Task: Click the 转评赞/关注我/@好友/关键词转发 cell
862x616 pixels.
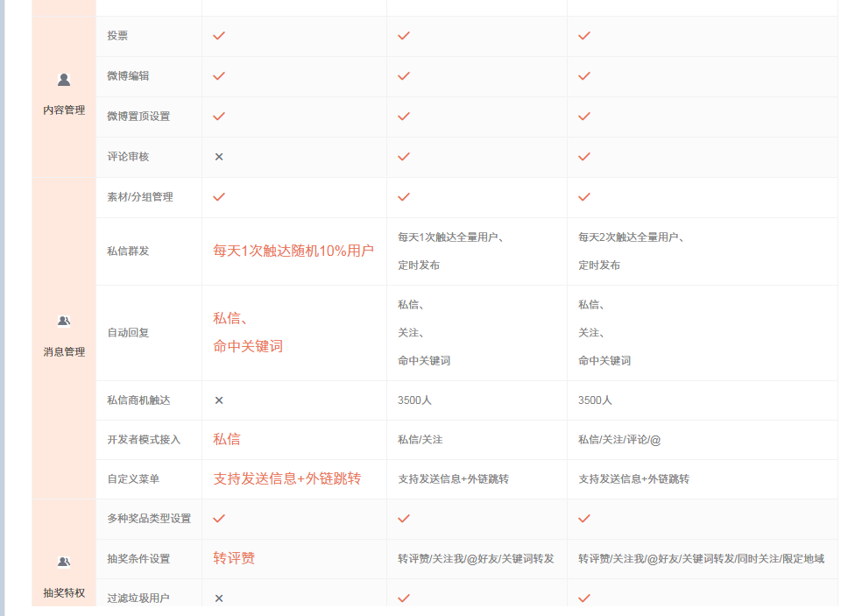Action: (476, 559)
